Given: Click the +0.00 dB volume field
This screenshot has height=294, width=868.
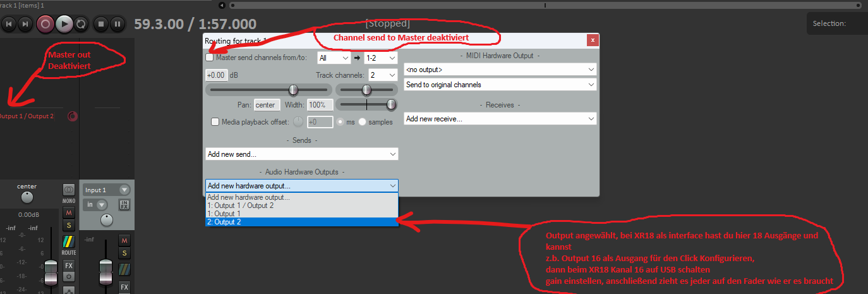Looking at the screenshot, I should pos(216,75).
